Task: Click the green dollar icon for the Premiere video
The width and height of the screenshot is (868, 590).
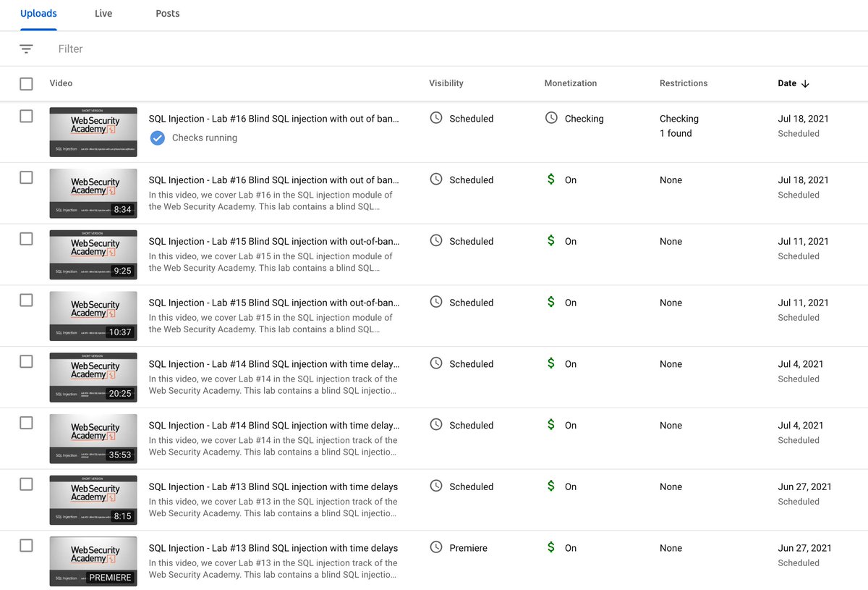Action: tap(551, 547)
